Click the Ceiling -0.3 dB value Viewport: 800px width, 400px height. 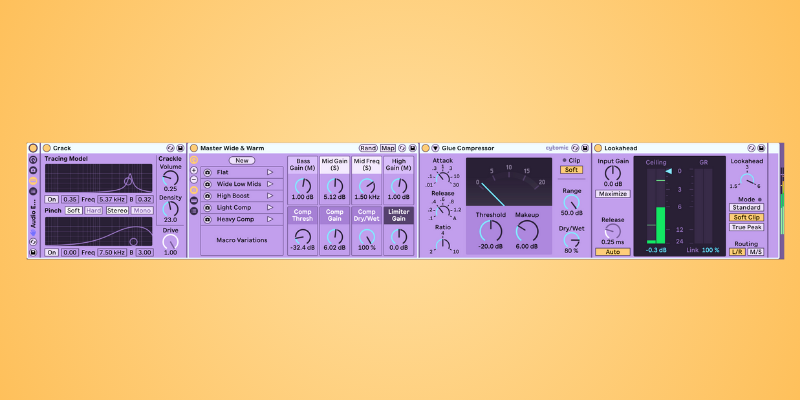click(656, 251)
